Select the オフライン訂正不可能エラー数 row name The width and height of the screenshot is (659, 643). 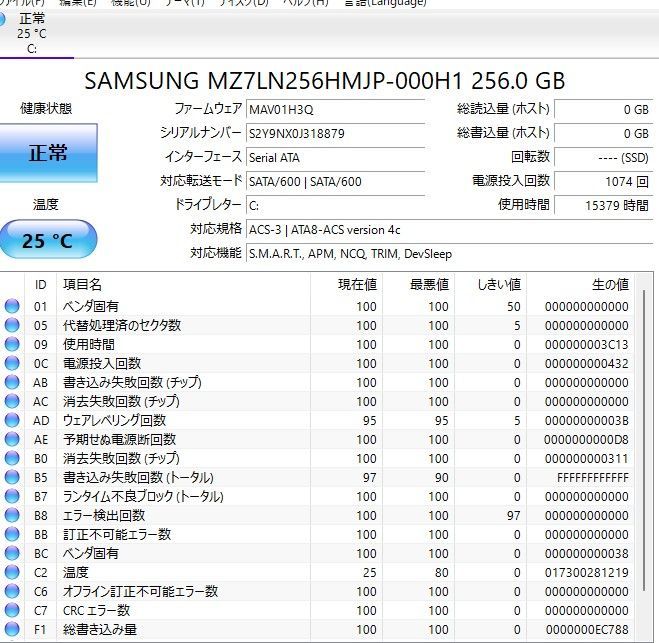click(x=140, y=591)
